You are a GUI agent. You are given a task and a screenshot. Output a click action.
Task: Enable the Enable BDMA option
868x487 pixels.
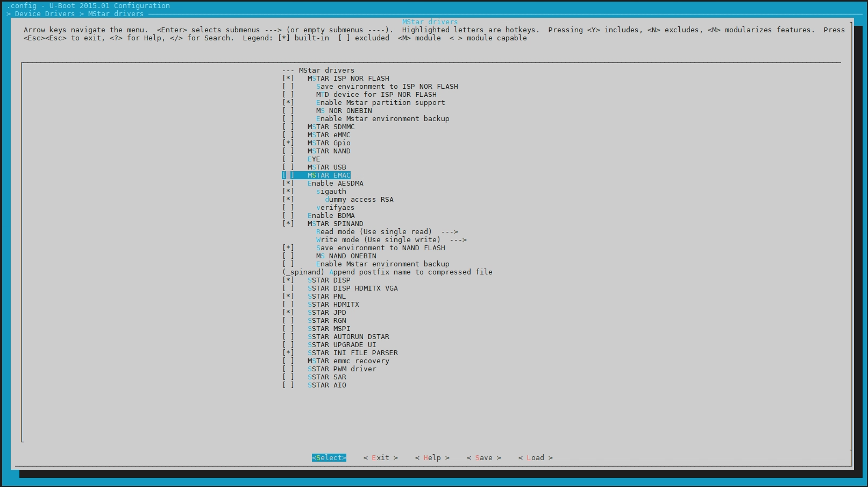318,216
